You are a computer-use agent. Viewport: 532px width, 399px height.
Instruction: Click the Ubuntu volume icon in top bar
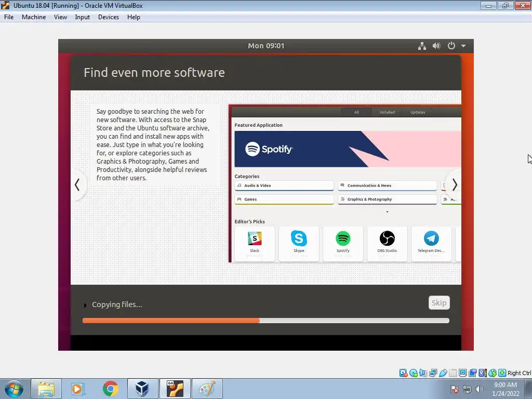[436, 46]
